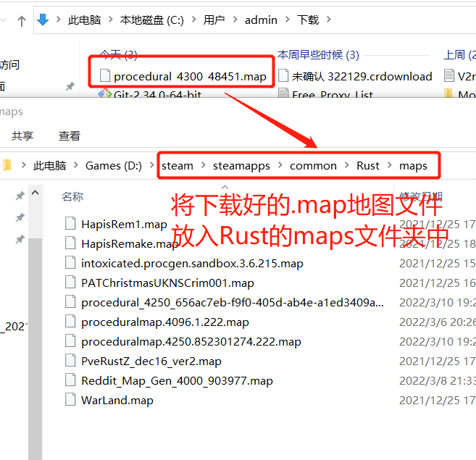This screenshot has width=476, height=460.
Task: Expand chevron after common in the breadcrumb
Action: tap(347, 165)
